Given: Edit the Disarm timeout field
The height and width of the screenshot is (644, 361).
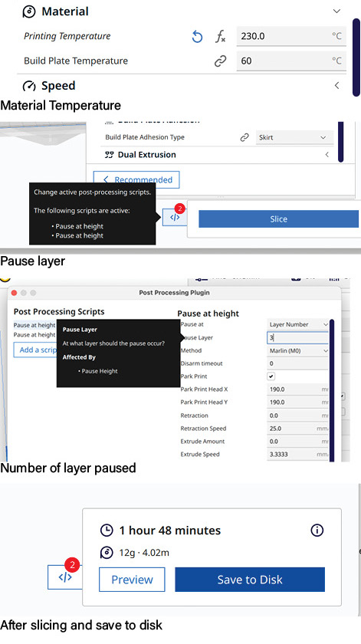Looking at the screenshot, I should 297,363.
